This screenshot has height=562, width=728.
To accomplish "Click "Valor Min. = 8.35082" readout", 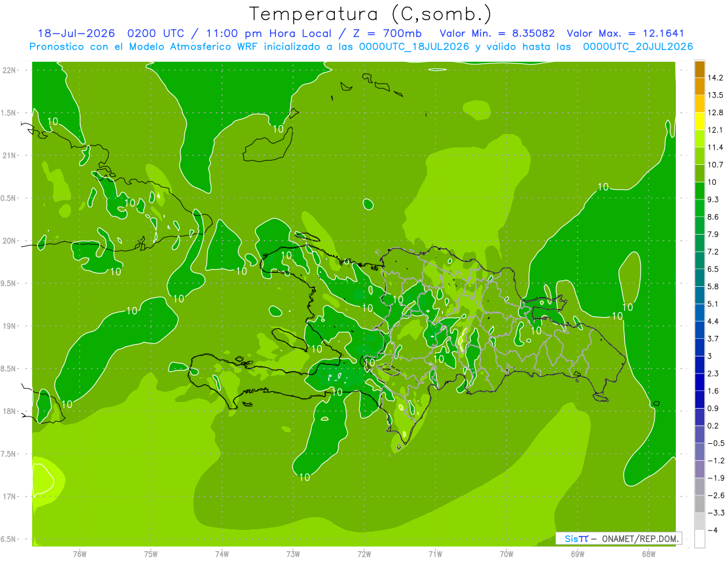I will [x=497, y=33].
